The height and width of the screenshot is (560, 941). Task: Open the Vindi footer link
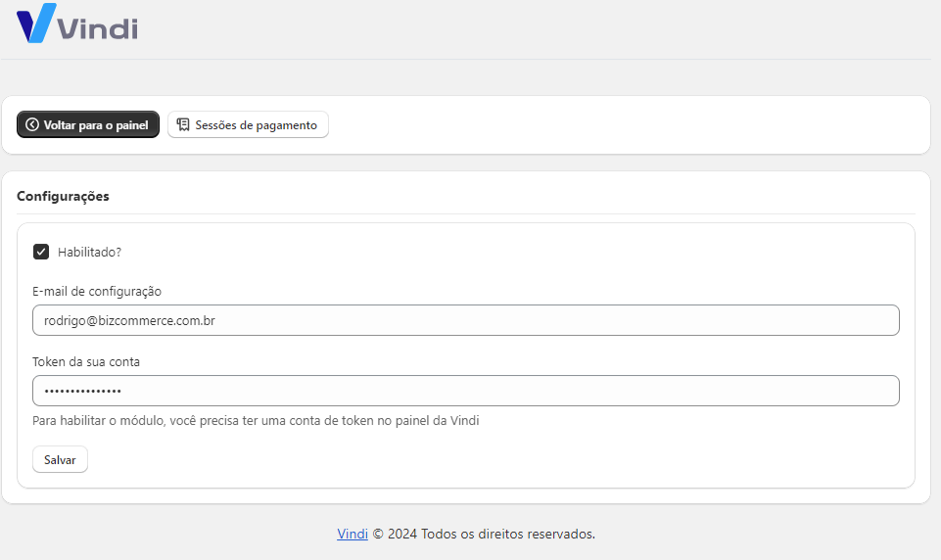click(x=353, y=534)
